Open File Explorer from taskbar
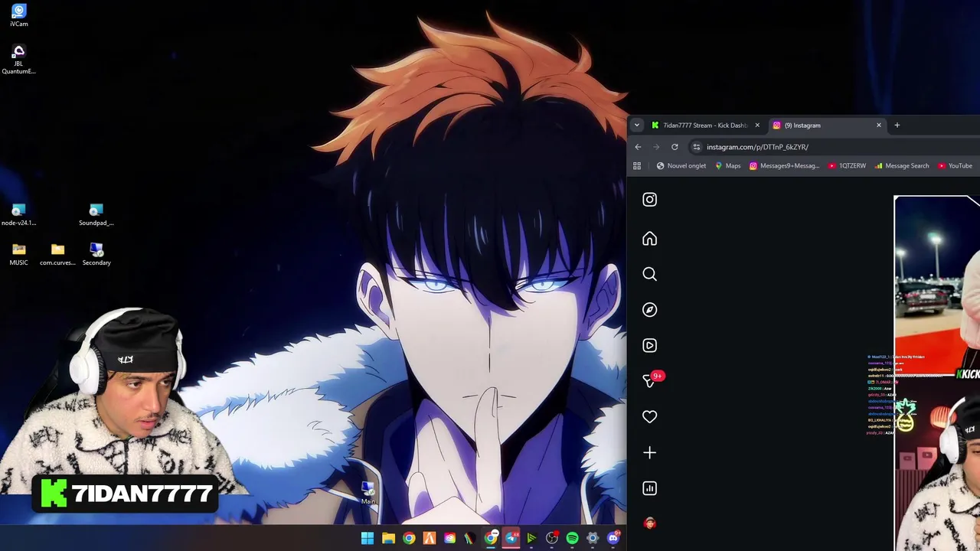Viewport: 980px width, 551px height. (x=388, y=539)
